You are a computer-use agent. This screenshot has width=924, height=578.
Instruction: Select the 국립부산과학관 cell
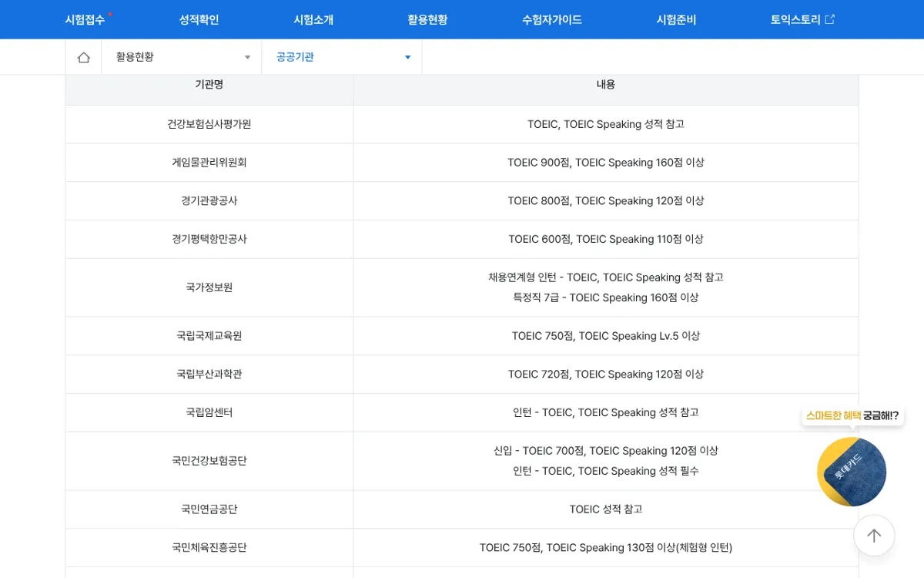pyautogui.click(x=209, y=375)
